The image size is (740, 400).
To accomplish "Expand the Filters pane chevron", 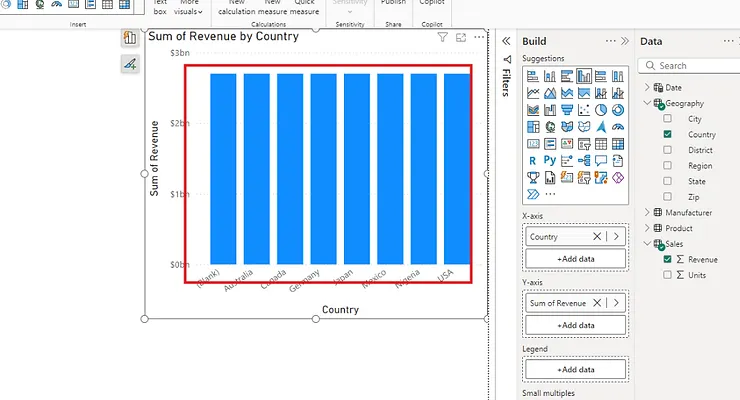I will [506, 41].
